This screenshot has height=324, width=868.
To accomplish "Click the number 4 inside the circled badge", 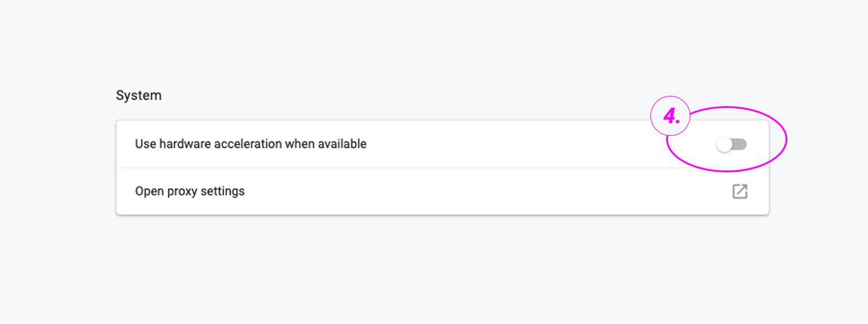I will point(669,117).
